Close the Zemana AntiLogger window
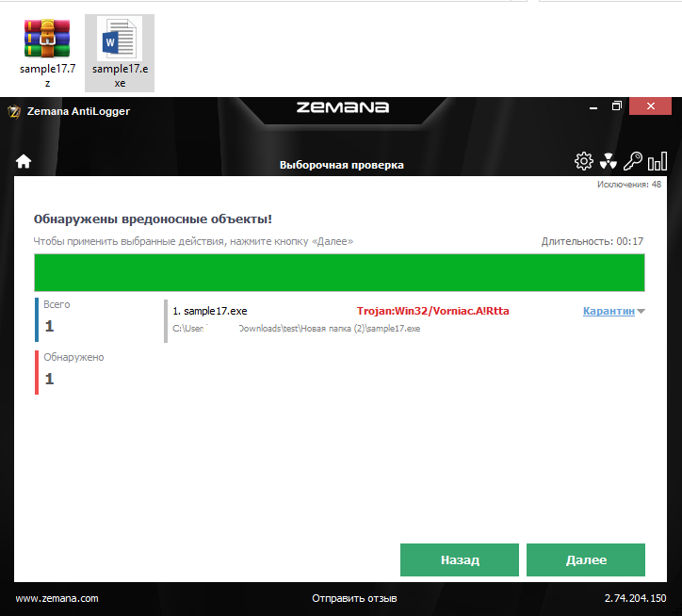682x616 pixels. [650, 106]
